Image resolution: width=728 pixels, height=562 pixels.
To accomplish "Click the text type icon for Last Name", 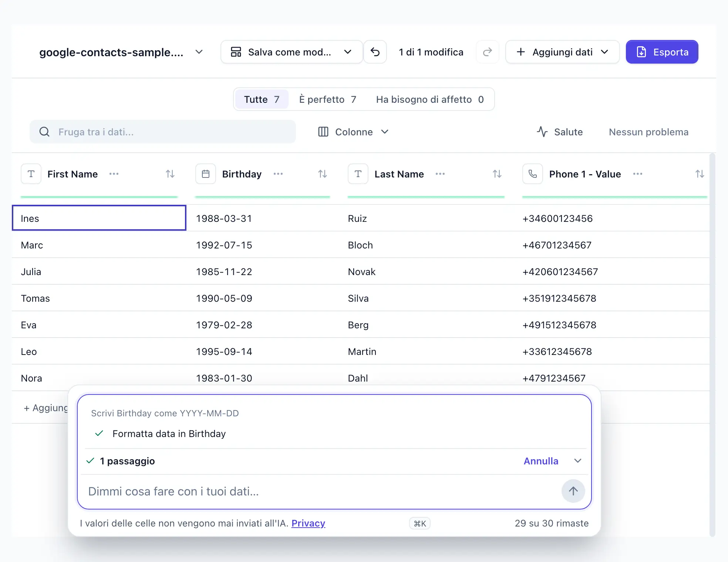I will coord(358,174).
